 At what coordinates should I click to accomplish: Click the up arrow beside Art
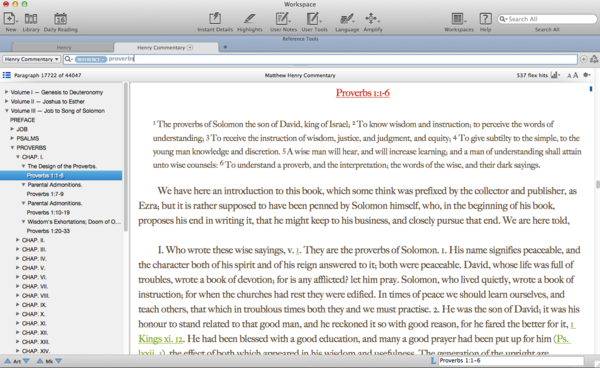7,361
